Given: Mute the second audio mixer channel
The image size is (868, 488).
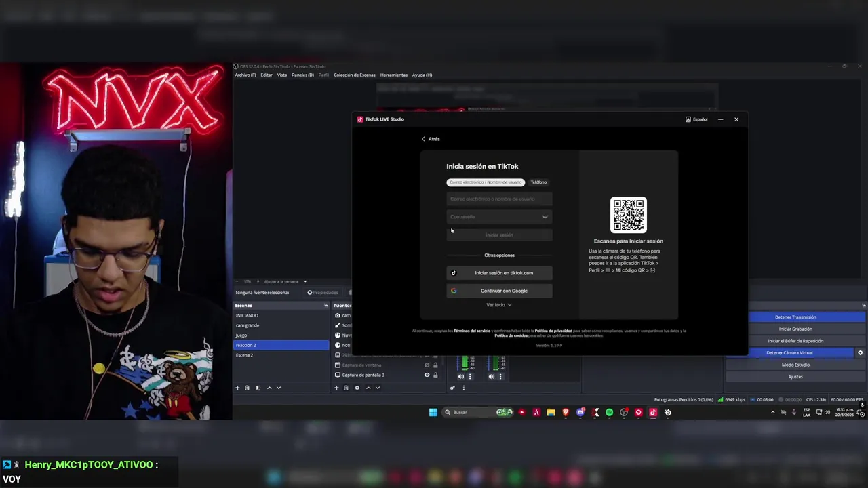Looking at the screenshot, I should tap(491, 376).
